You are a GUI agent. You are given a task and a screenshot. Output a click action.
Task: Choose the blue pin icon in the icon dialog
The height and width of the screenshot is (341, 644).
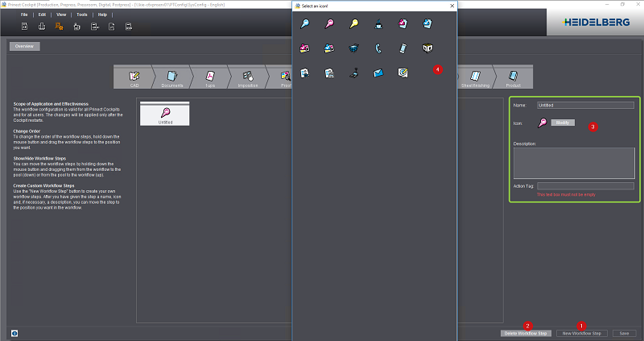305,24
